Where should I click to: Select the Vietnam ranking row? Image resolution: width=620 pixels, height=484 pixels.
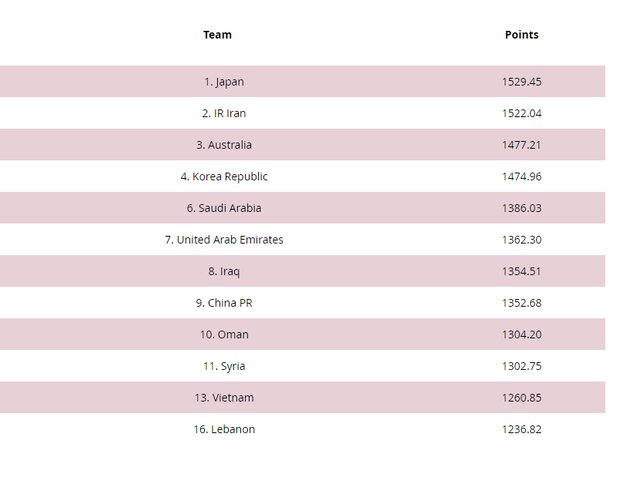[224, 398]
